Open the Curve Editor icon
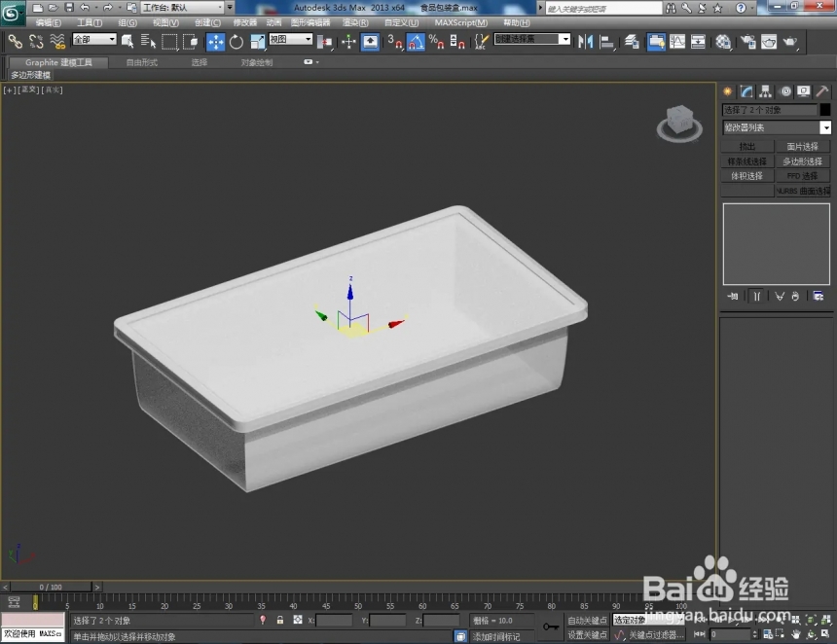The height and width of the screenshot is (644, 837). [677, 42]
